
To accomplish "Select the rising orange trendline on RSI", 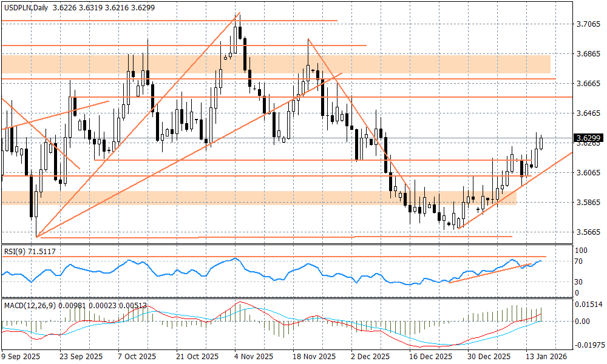I will [486, 274].
